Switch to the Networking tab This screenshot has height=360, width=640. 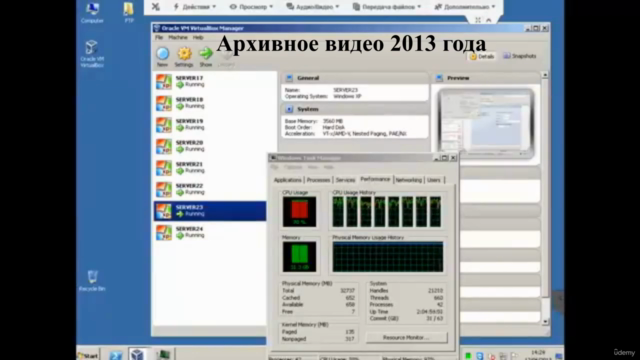pyautogui.click(x=409, y=180)
